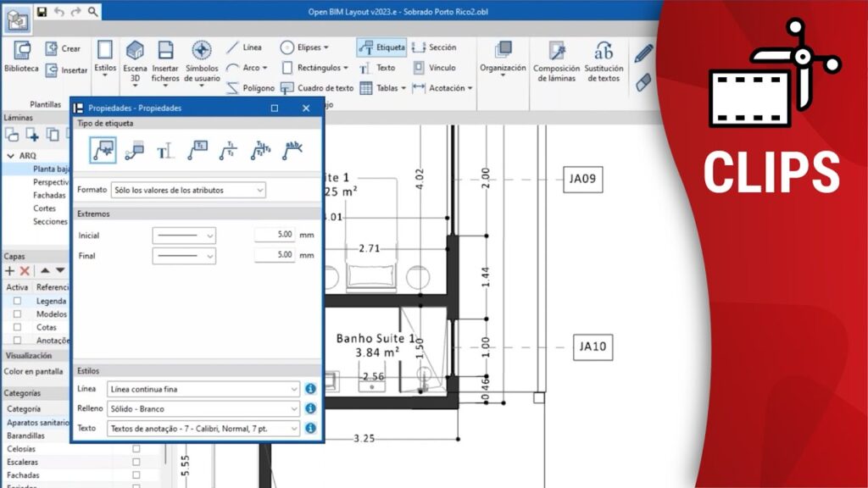Open the Biblioteca library
This screenshot has height=488, width=868.
20,57
